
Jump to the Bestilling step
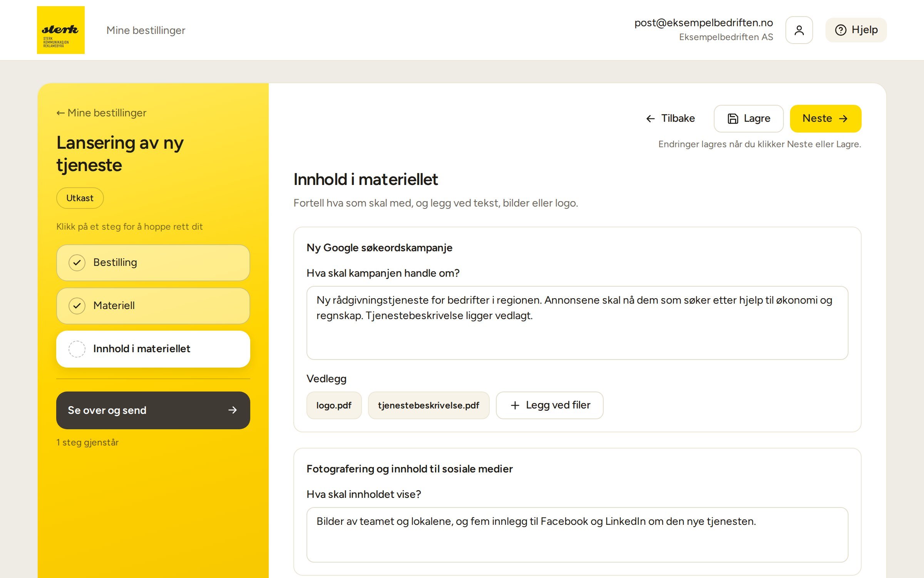pyautogui.click(x=153, y=262)
